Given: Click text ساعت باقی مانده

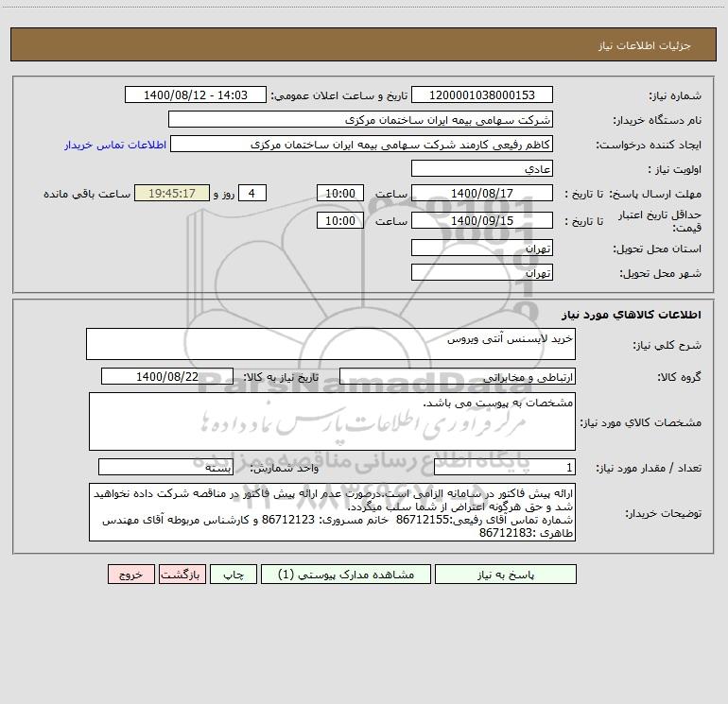Looking at the screenshot, I should pyautogui.click(x=87, y=195).
